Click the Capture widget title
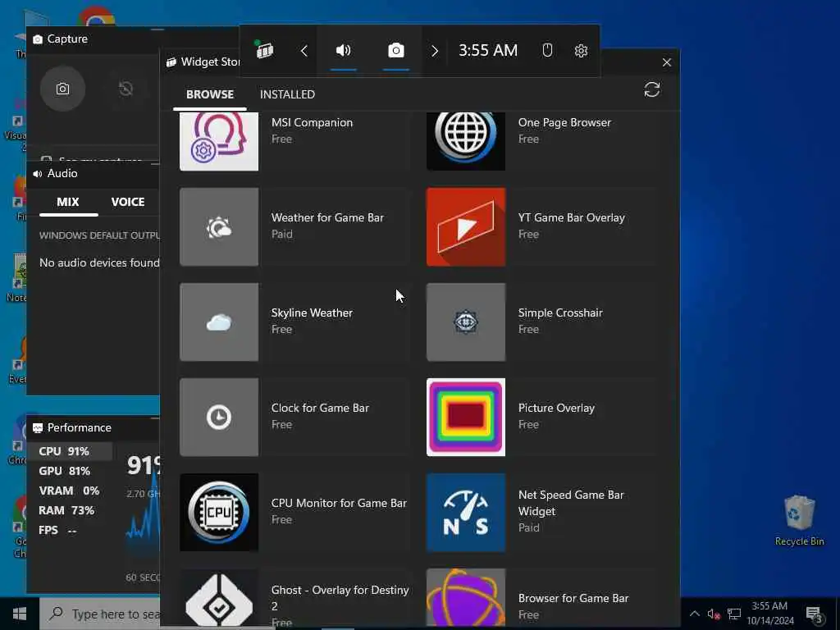 pos(67,39)
